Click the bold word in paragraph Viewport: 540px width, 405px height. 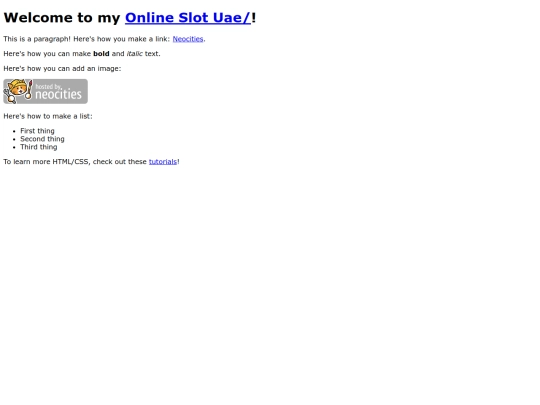(x=101, y=54)
